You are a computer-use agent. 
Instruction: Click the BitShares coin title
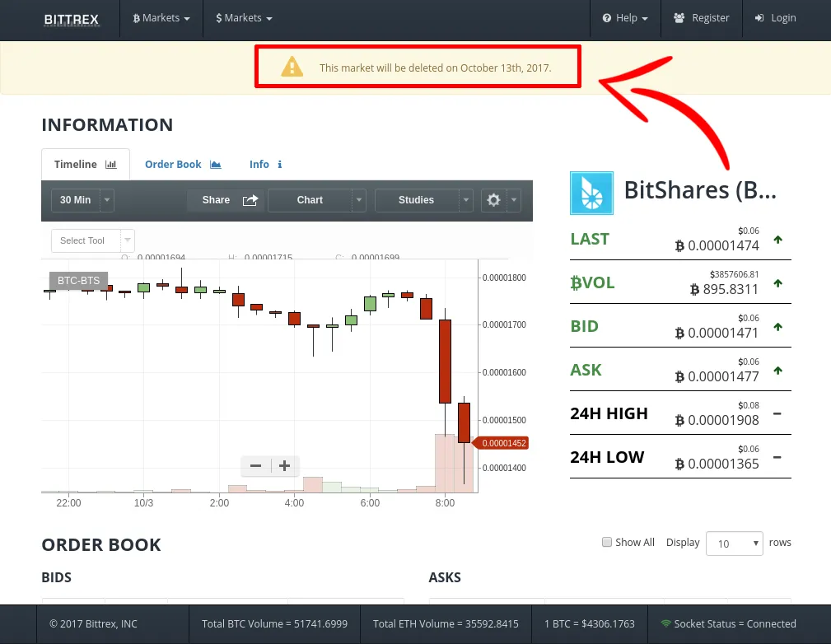click(x=700, y=190)
